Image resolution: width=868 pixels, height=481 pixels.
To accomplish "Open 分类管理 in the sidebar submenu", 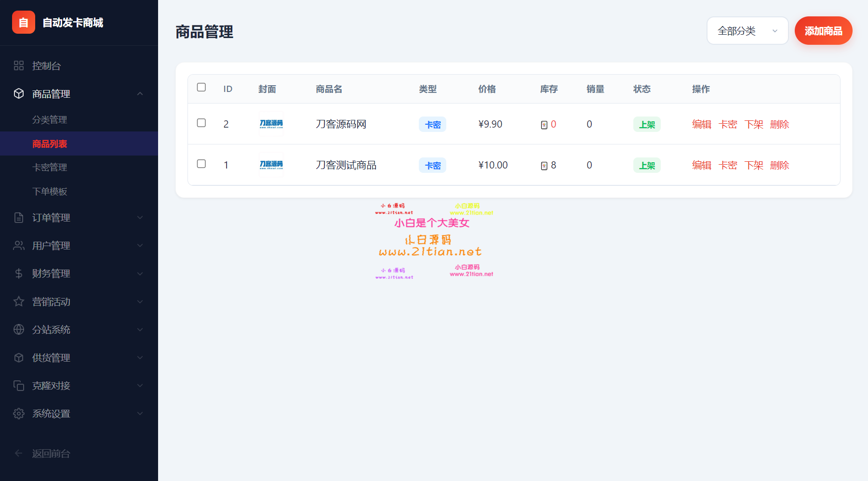I will point(50,119).
